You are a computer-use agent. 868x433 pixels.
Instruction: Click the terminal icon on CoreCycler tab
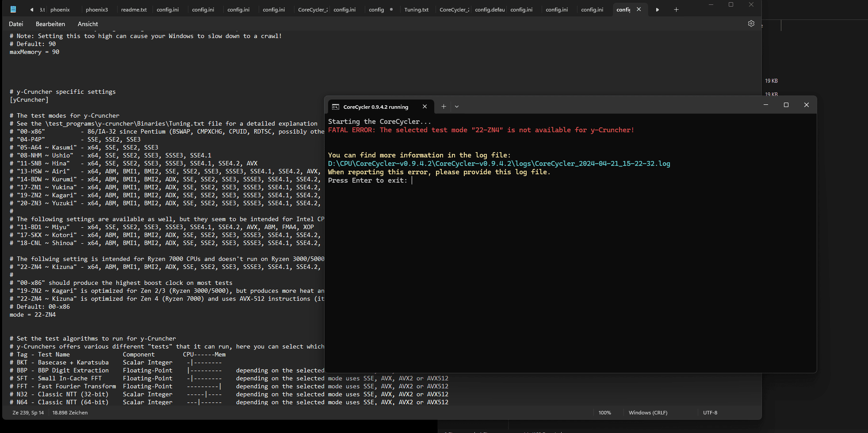(x=336, y=107)
